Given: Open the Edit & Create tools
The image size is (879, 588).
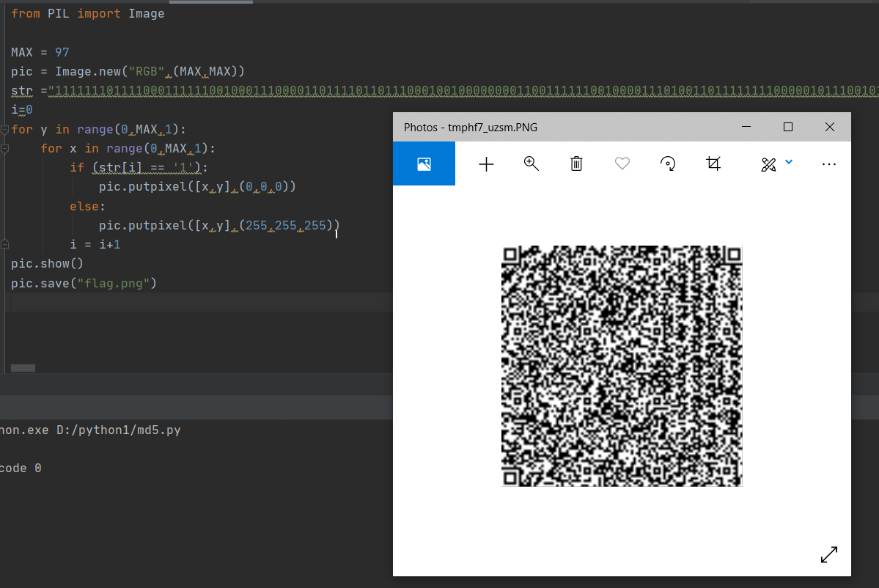Looking at the screenshot, I should click(767, 163).
